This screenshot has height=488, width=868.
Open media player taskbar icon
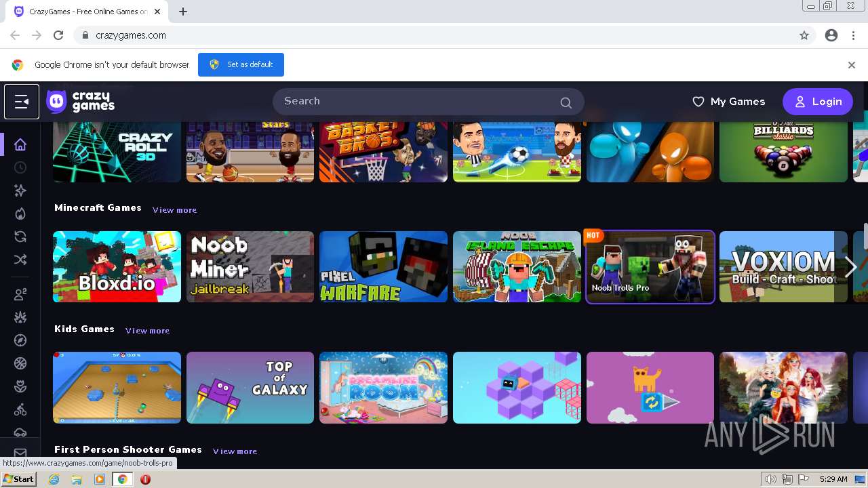[100, 479]
